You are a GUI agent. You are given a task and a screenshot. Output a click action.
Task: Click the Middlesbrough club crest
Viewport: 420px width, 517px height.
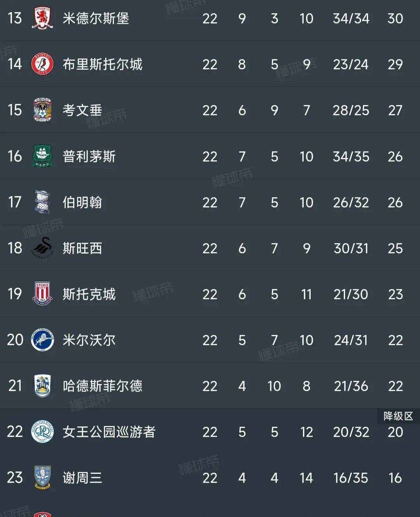[x=43, y=18]
